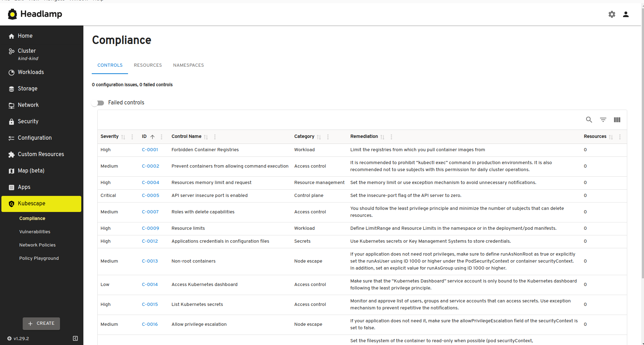Sort by Severity column arrows
This screenshot has height=345, width=644.
123,137
